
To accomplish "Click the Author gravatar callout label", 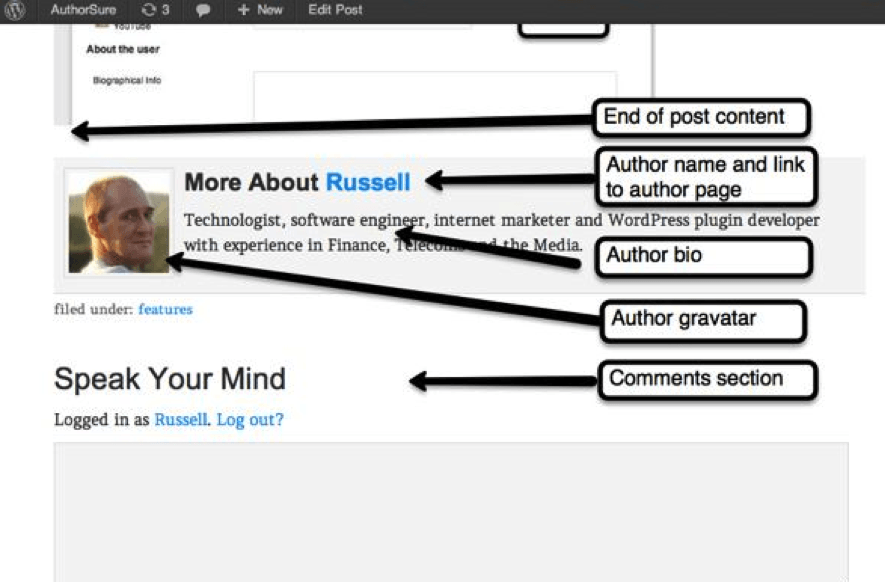I will pos(702,320).
